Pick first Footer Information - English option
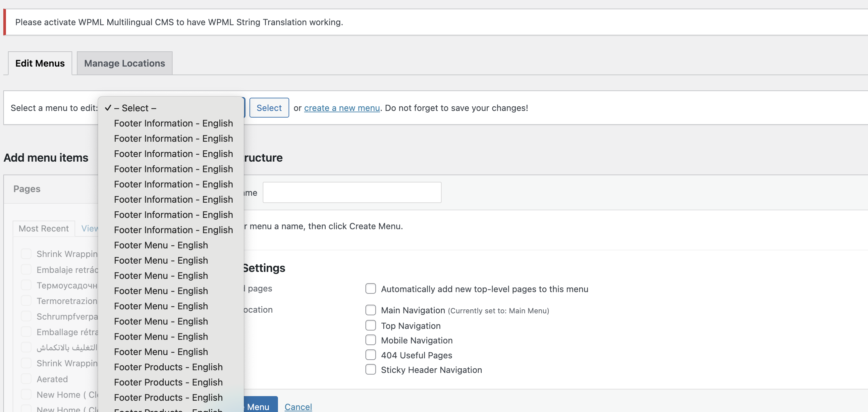868x412 pixels. click(173, 123)
